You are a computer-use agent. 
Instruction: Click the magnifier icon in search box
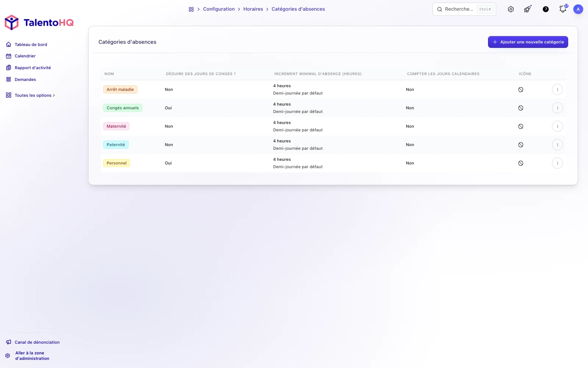(440, 9)
